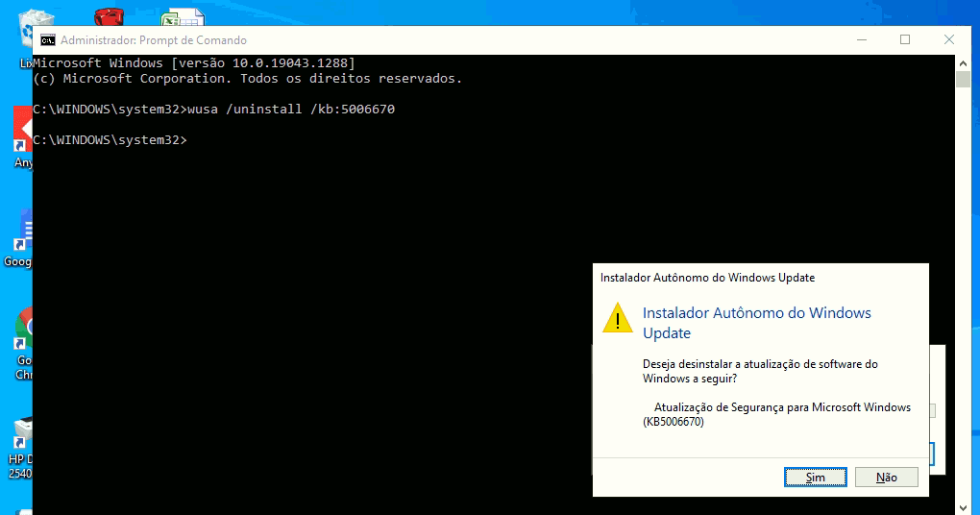The height and width of the screenshot is (515, 980).
Task: Click the console vertical scrollbar thumb
Action: pos(963,80)
